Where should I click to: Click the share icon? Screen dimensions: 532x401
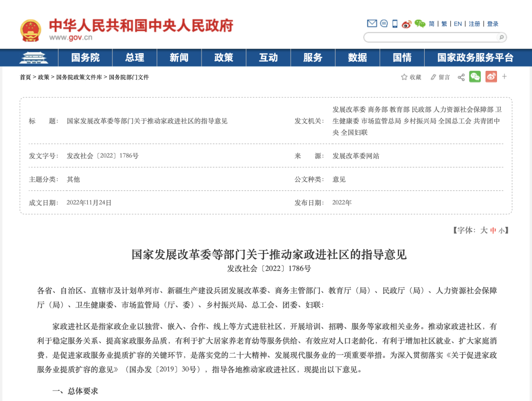coord(461,77)
